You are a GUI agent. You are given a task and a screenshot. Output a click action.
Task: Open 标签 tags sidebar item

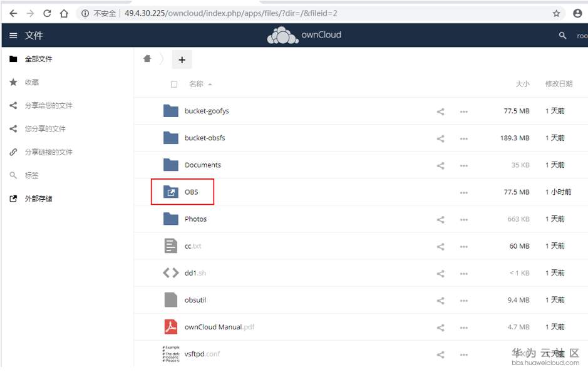(x=31, y=175)
